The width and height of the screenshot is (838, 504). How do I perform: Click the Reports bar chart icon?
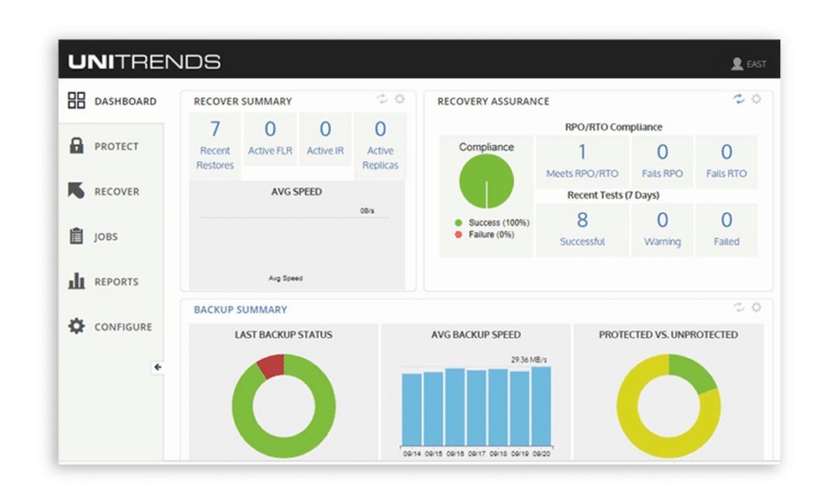pos(76,281)
